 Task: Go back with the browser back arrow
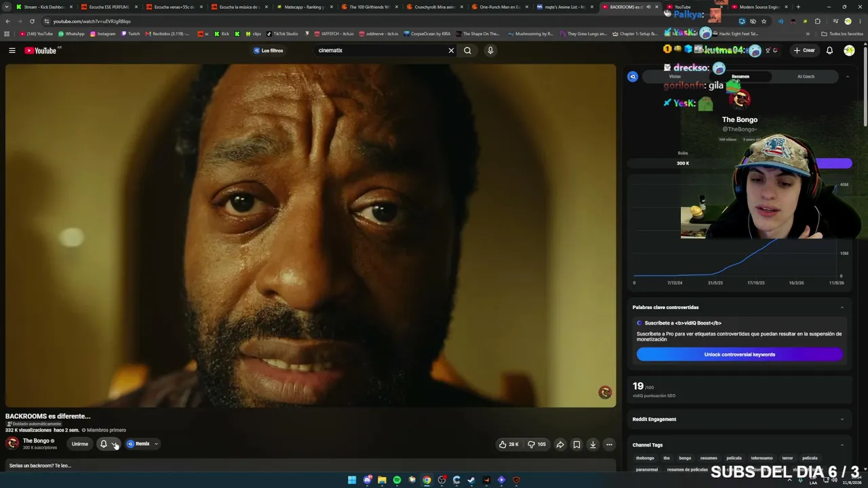point(7,21)
